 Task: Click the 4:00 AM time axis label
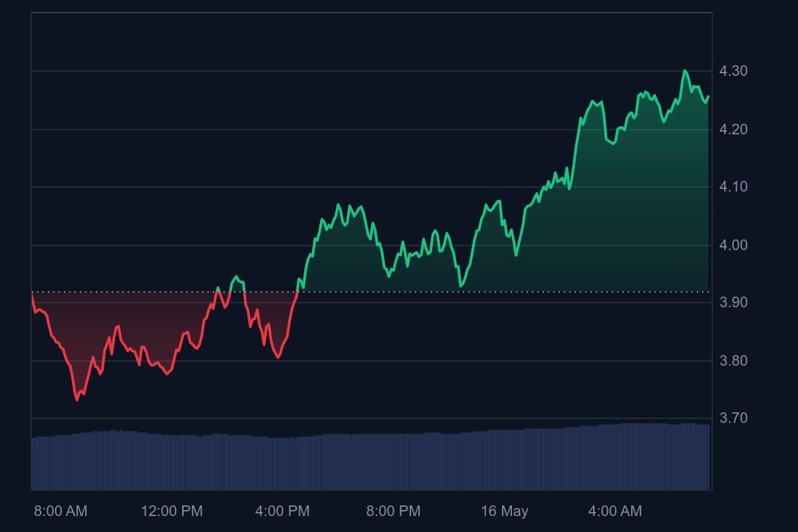point(615,511)
